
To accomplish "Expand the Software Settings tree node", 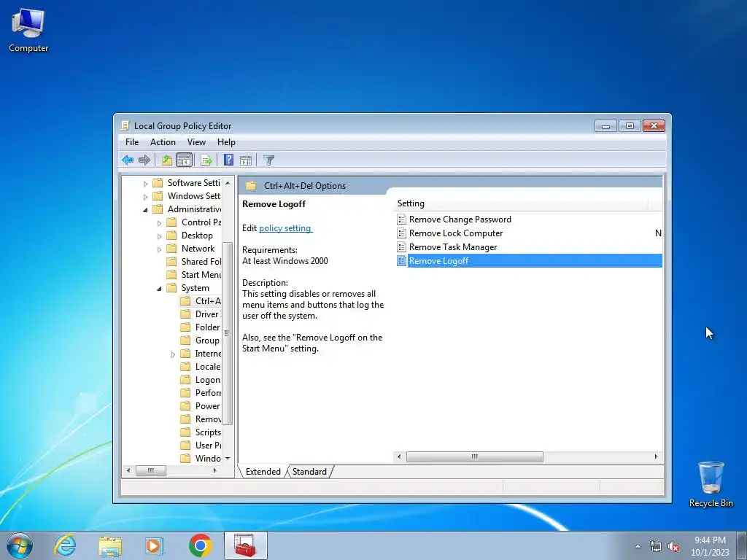I will (x=145, y=183).
